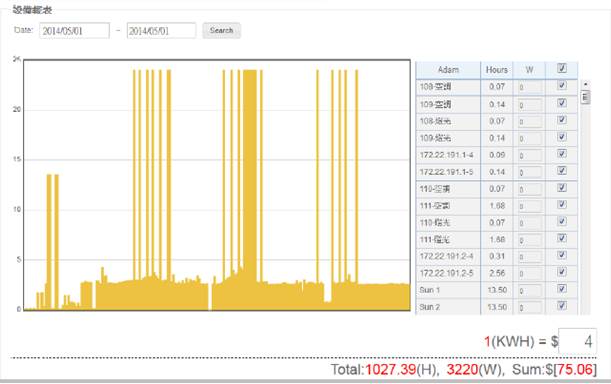This screenshot has height=384, width=611.
Task: Uncheck the Sun 2 row checkbox
Action: [x=562, y=306]
